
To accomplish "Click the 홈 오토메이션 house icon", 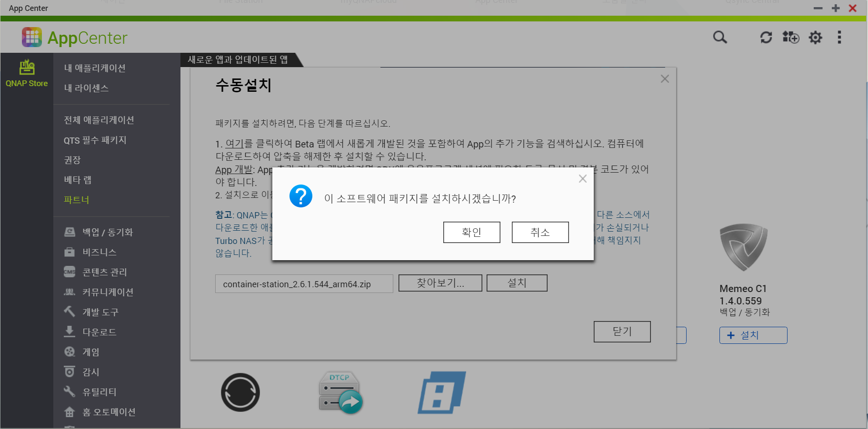I will [70, 412].
